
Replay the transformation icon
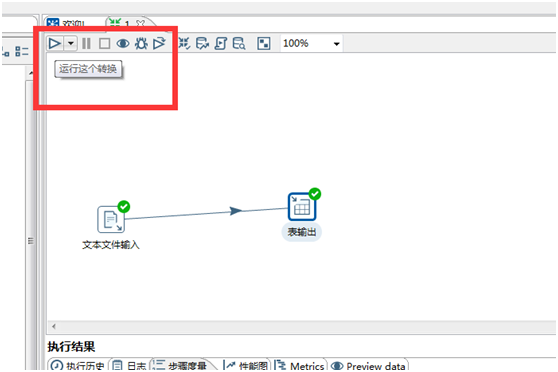[159, 43]
